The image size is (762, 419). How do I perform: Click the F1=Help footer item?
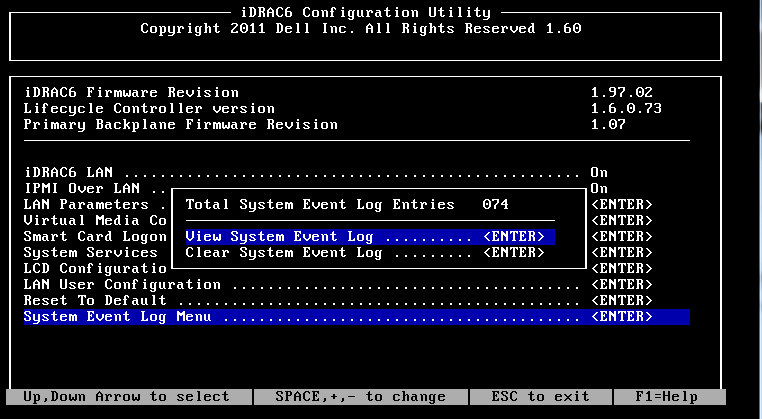click(x=666, y=397)
